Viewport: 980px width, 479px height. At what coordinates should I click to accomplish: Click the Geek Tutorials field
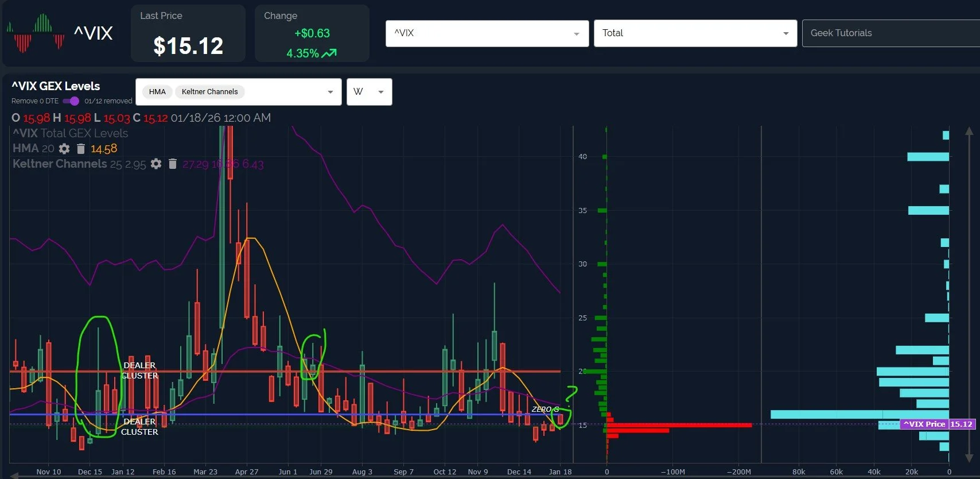(890, 33)
